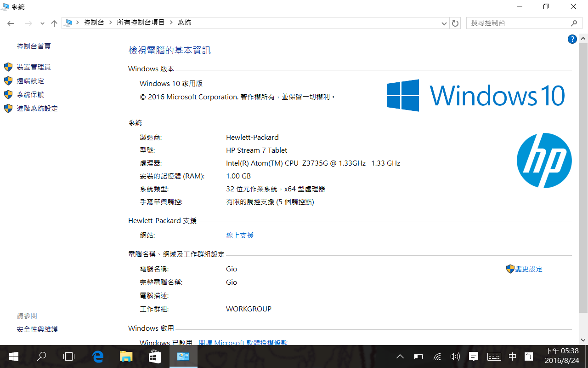
Task: Click the Back navigation arrow
Action: [11, 23]
